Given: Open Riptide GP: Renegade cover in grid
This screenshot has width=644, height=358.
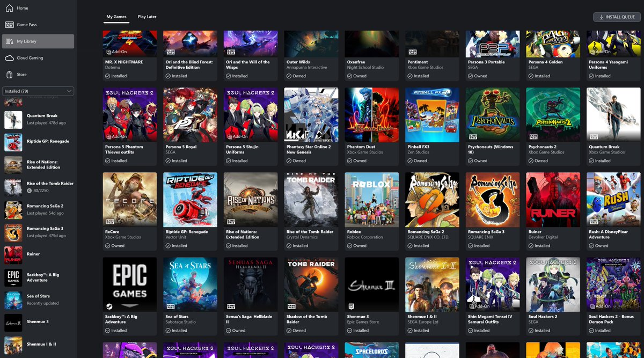Looking at the screenshot, I should click(x=191, y=200).
